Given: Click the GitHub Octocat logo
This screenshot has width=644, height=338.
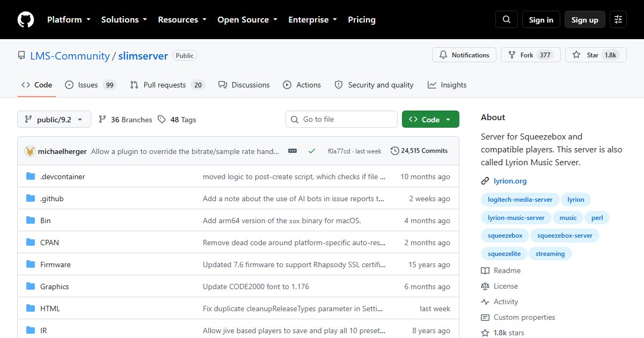Looking at the screenshot, I should click(x=26, y=20).
